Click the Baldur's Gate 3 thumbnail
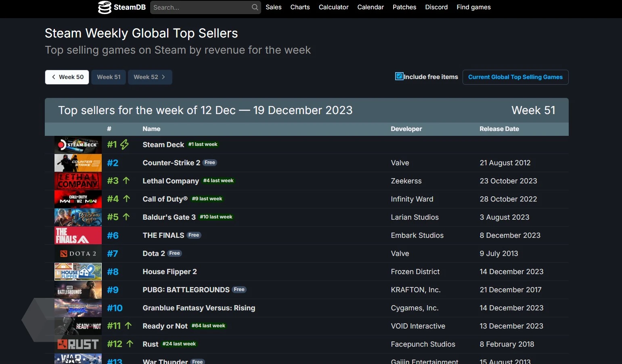Viewport: 622px width, 364px height. point(78,217)
